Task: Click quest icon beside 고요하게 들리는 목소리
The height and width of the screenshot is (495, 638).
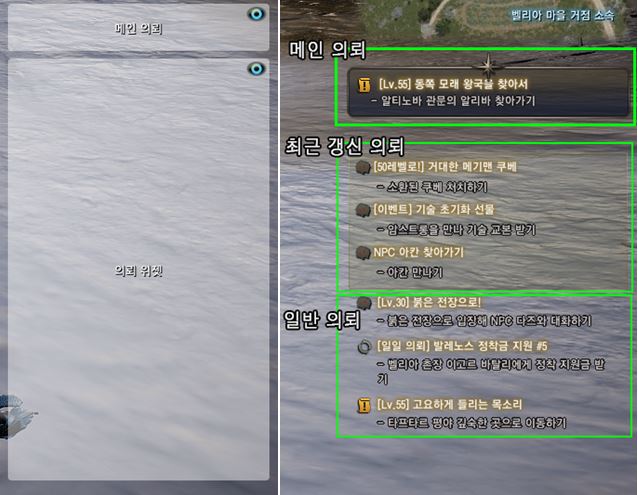Action: (364, 405)
